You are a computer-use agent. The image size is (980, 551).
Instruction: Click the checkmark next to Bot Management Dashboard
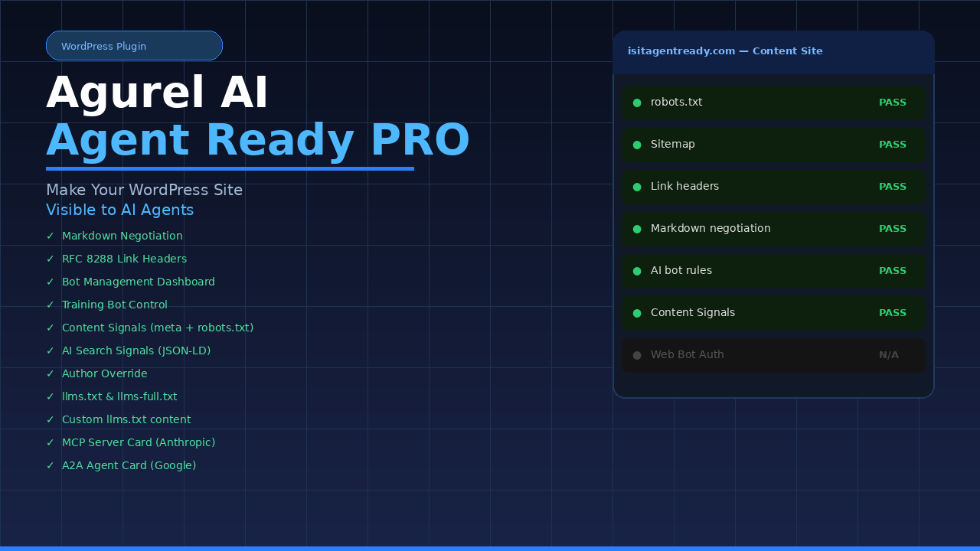coord(51,282)
